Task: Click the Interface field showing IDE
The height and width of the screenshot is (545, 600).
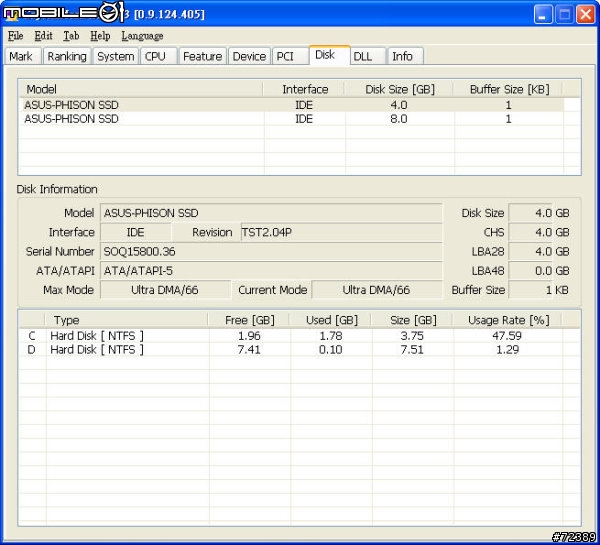Action: point(135,232)
